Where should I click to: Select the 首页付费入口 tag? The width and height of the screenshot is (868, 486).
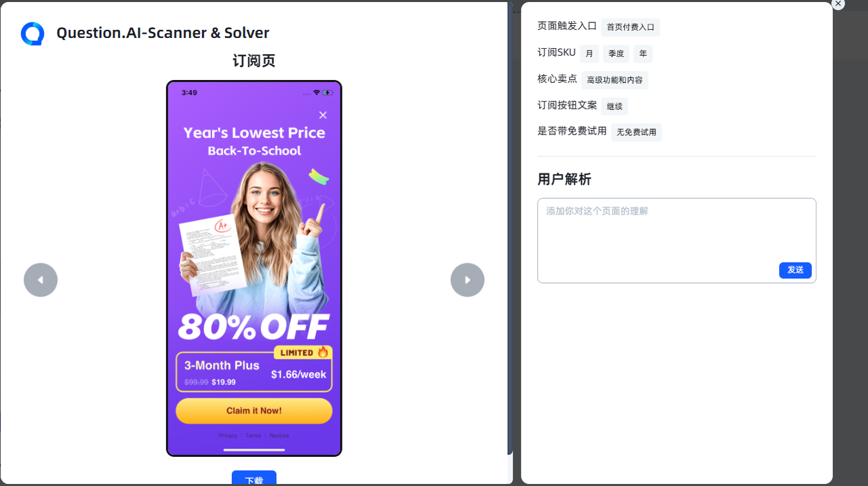point(631,27)
